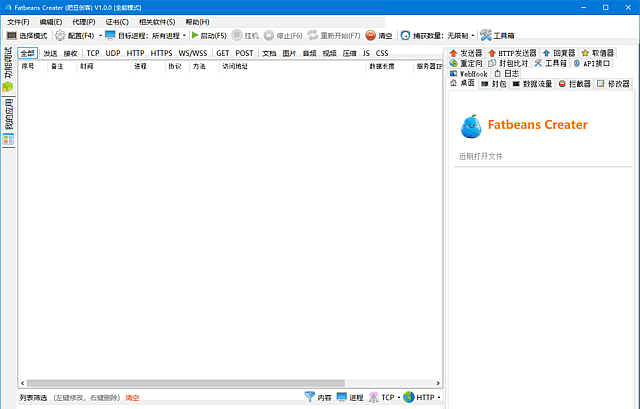640x409 pixels.
Task: Toggle the GET method filter
Action: pos(222,53)
